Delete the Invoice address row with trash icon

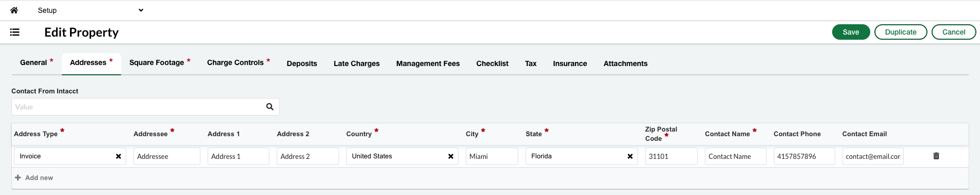936,156
